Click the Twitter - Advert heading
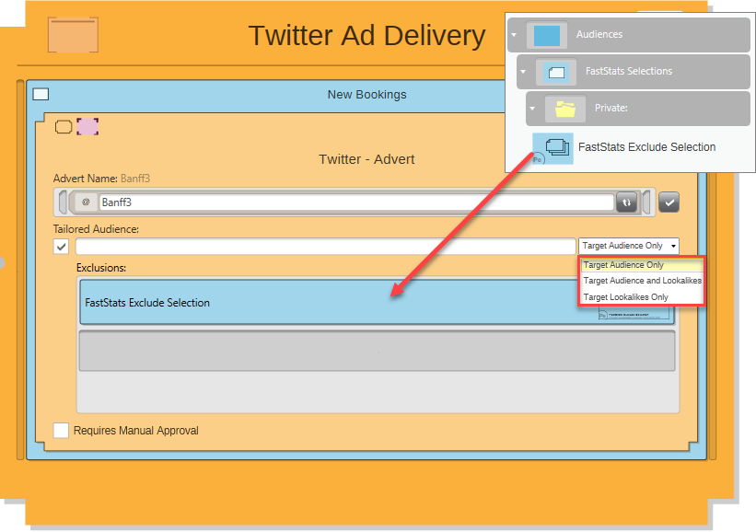The image size is (756, 532). (x=366, y=159)
